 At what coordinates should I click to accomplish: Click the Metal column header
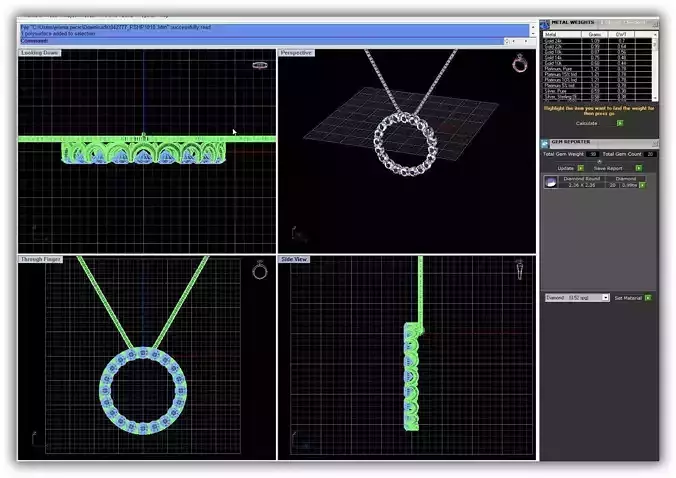click(x=562, y=34)
